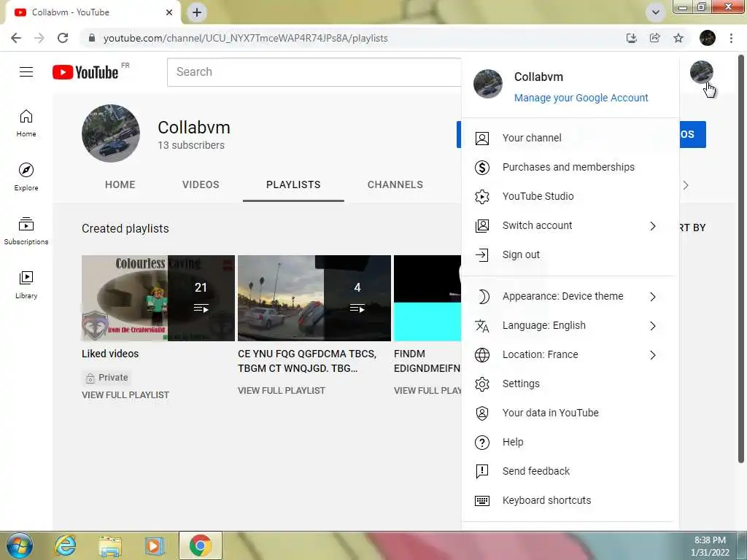Expand Language: English submenu arrow
Image resolution: width=747 pixels, height=560 pixels.
pos(653,326)
